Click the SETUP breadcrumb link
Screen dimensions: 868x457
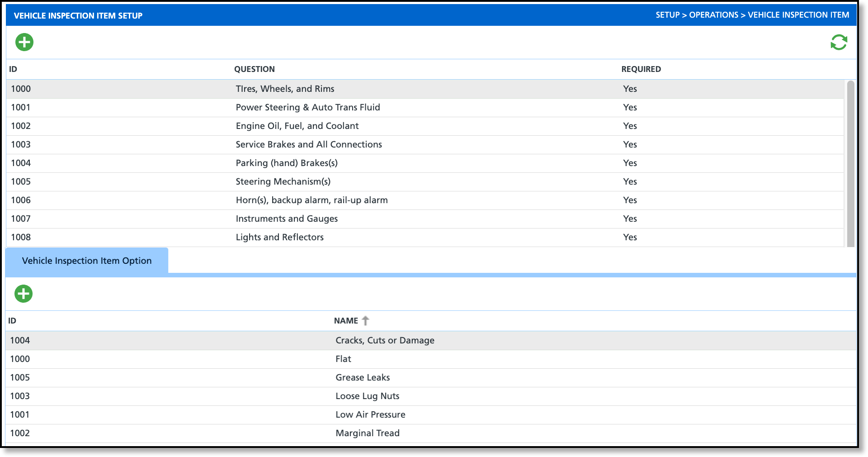(668, 15)
